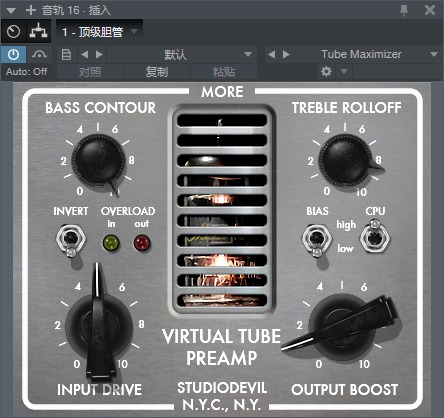Pin the plugin window

[404, 10]
